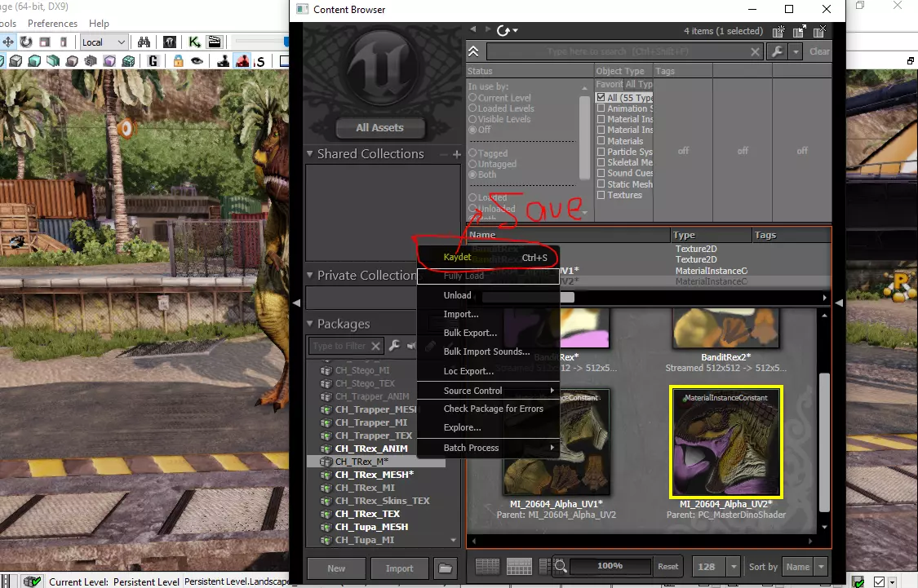Open thumbnail size 128 dropdown
The height and width of the screenshot is (588, 918).
point(734,566)
